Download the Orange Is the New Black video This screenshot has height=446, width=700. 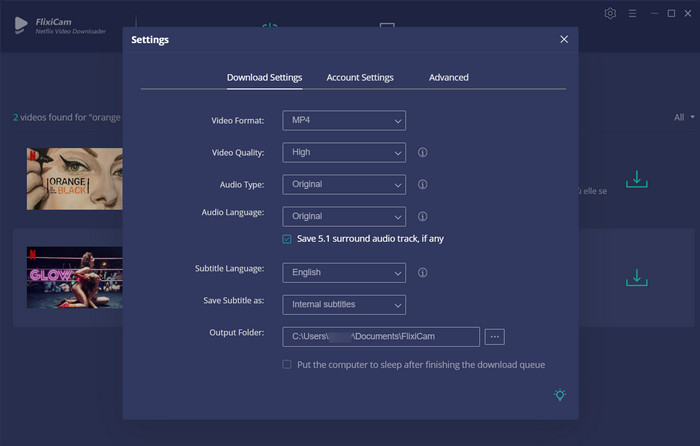tap(637, 179)
